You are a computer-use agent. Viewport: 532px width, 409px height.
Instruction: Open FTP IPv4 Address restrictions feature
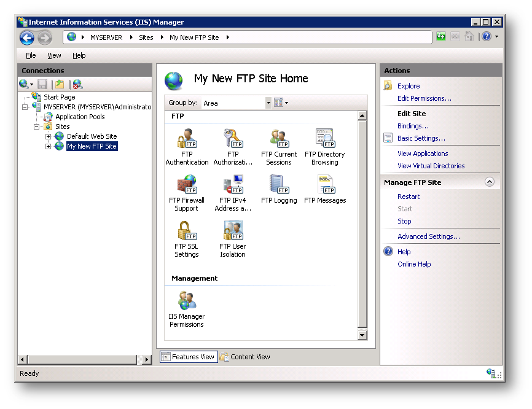233,193
